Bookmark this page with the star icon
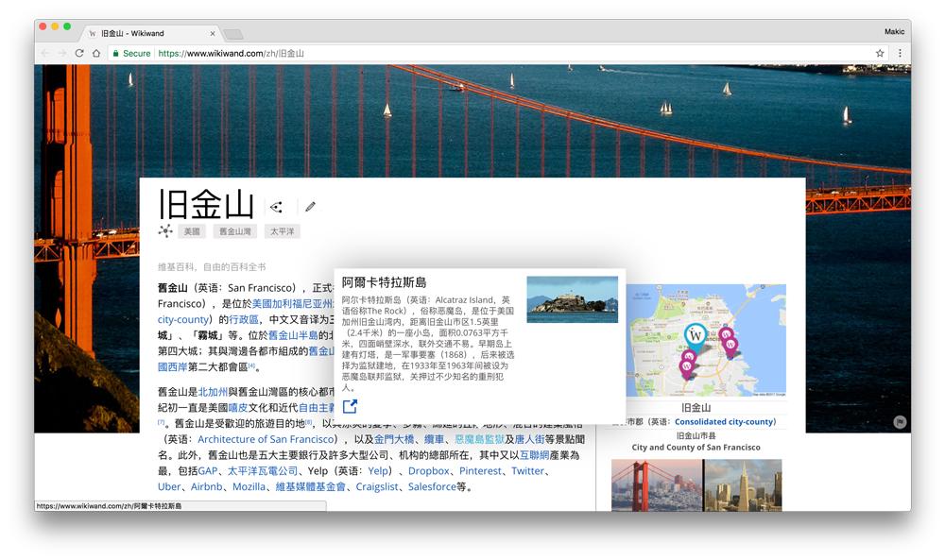The width and height of the screenshot is (945, 560). click(880, 53)
